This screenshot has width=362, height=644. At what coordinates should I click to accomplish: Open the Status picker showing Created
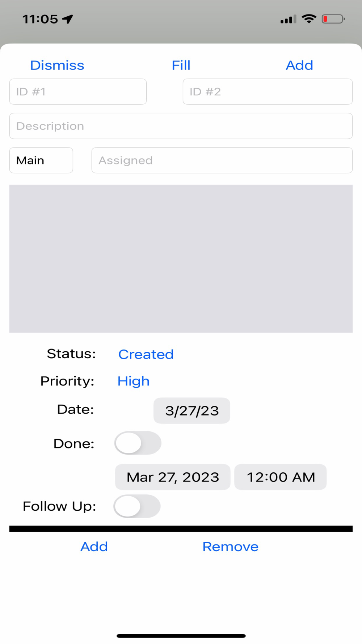tap(146, 354)
